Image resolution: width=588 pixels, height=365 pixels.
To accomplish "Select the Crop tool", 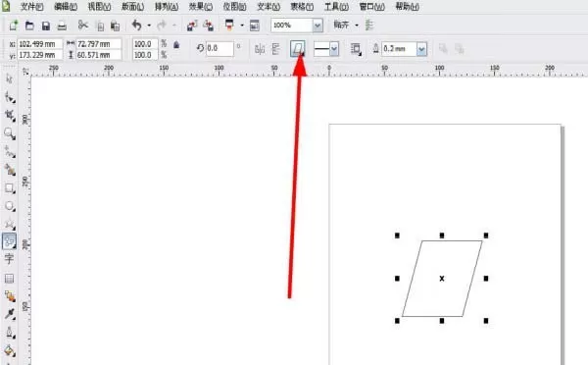I will [10, 115].
